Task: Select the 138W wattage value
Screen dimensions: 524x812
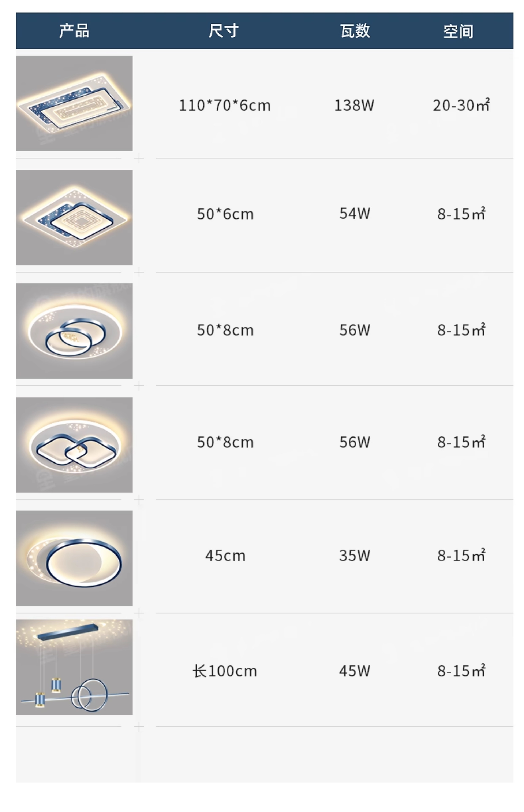Action: 354,105
